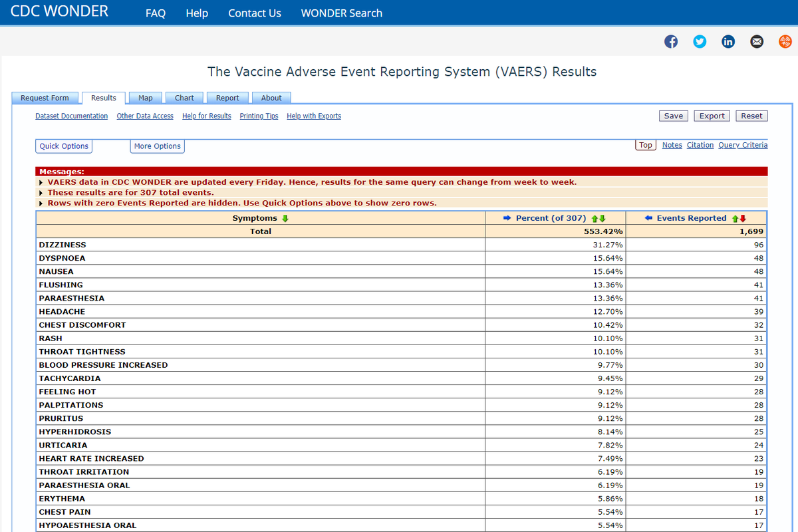Click the TACHYCARDIA row label

click(70, 378)
